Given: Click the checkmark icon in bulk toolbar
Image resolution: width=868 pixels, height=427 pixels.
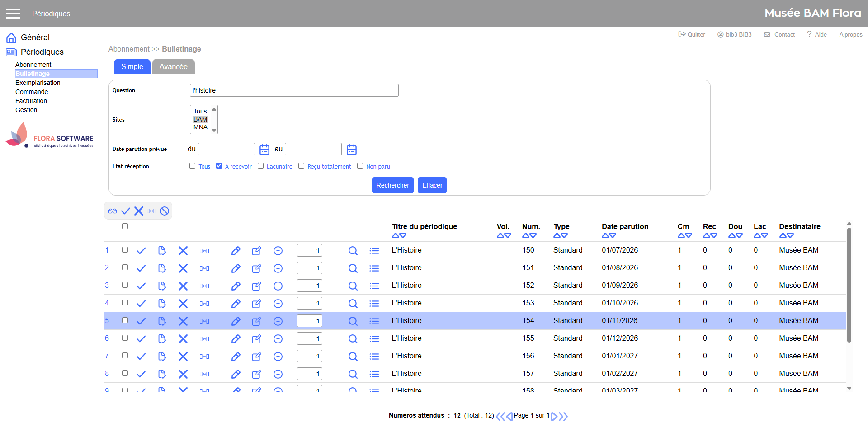Looking at the screenshot, I should (126, 211).
